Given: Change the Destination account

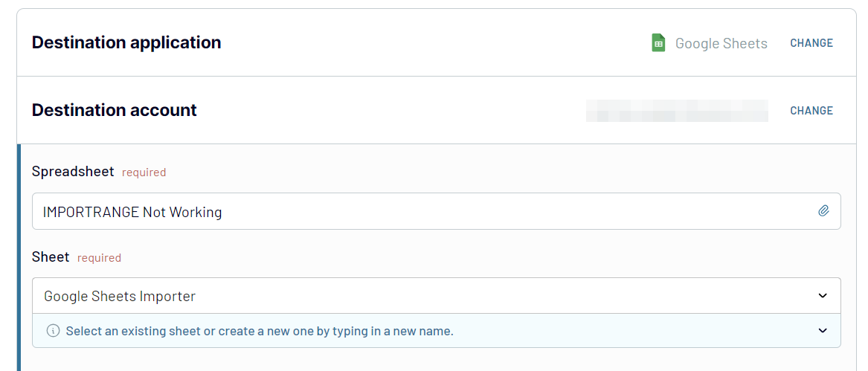Looking at the screenshot, I should 811,111.
